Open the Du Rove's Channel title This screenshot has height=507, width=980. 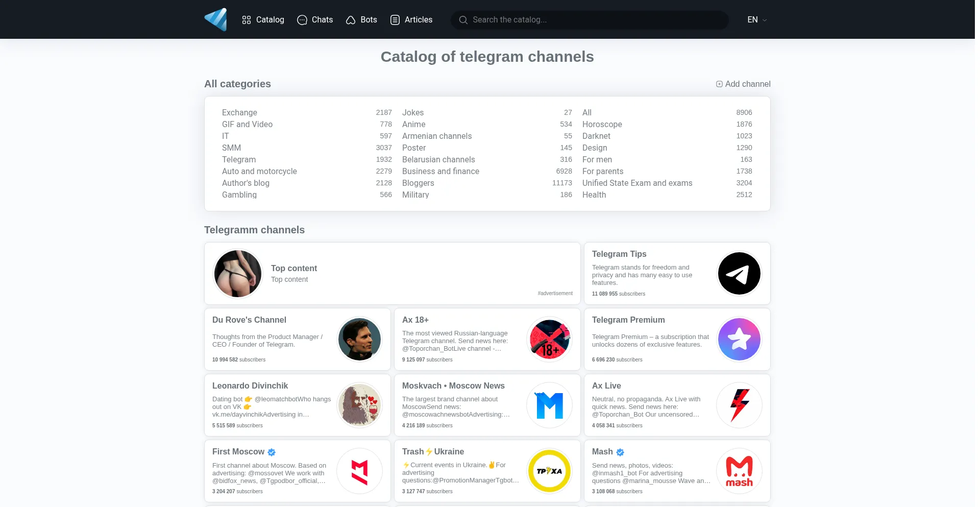click(x=249, y=320)
